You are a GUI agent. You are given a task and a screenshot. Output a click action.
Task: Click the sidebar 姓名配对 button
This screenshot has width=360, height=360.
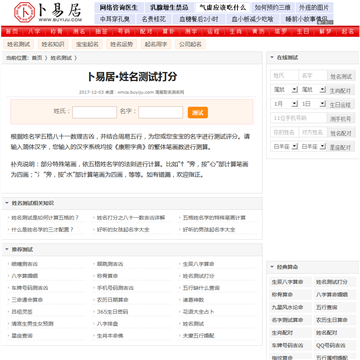(341, 133)
